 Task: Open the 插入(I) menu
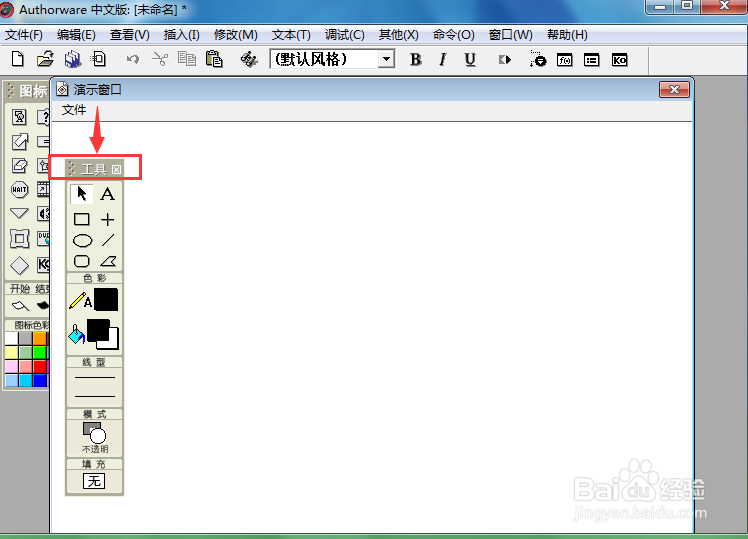181,35
